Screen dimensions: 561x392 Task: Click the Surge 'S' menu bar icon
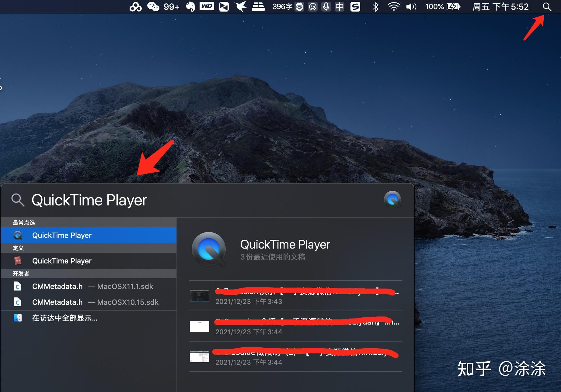pyautogui.click(x=355, y=7)
